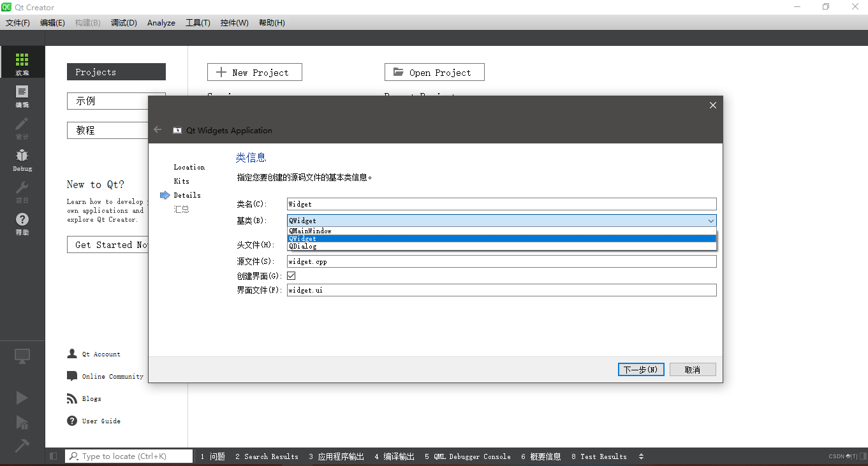Click the 源文件 input field widget.cpp

tap(501, 261)
